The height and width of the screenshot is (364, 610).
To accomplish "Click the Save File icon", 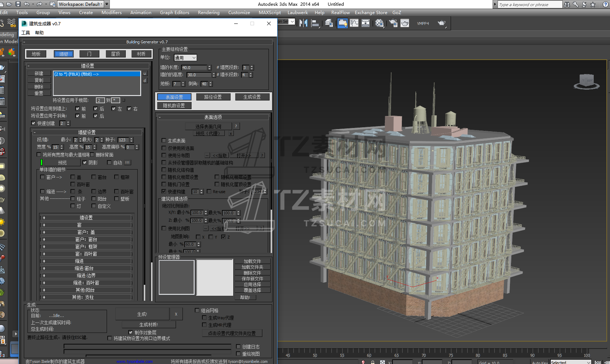I will pos(17,4).
